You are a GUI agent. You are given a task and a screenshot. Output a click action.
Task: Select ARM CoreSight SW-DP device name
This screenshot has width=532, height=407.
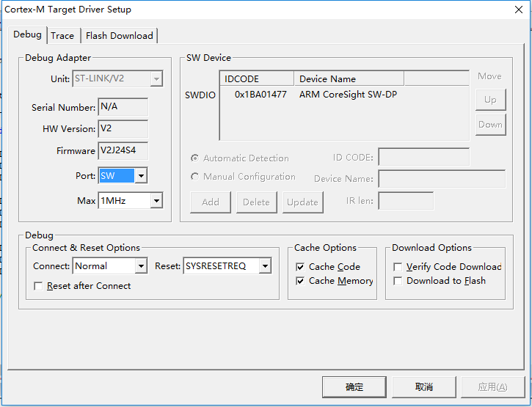click(348, 95)
